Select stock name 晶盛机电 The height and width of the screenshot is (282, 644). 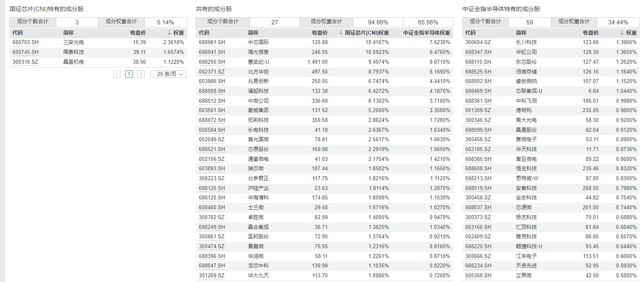click(x=74, y=62)
